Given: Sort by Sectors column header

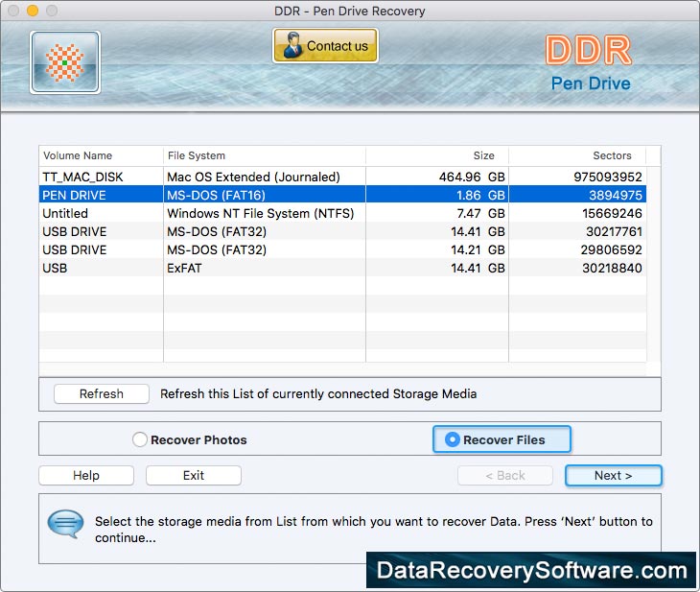Looking at the screenshot, I should coord(577,155).
